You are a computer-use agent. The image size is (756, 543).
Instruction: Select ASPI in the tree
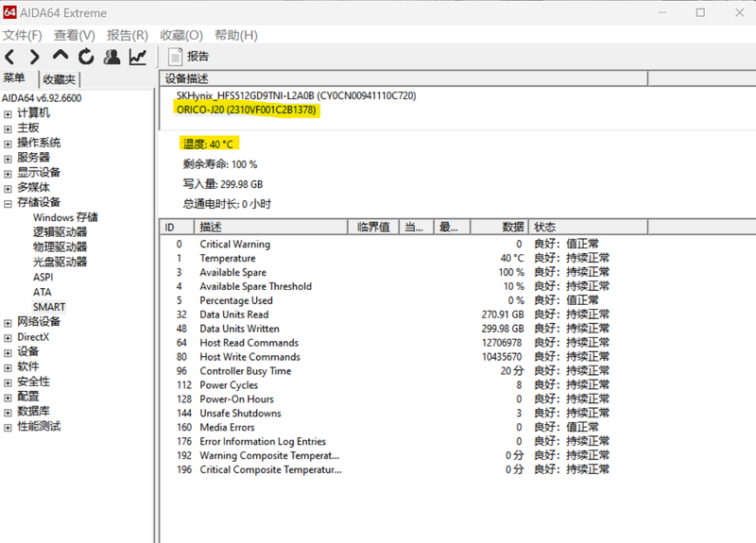[x=43, y=277]
